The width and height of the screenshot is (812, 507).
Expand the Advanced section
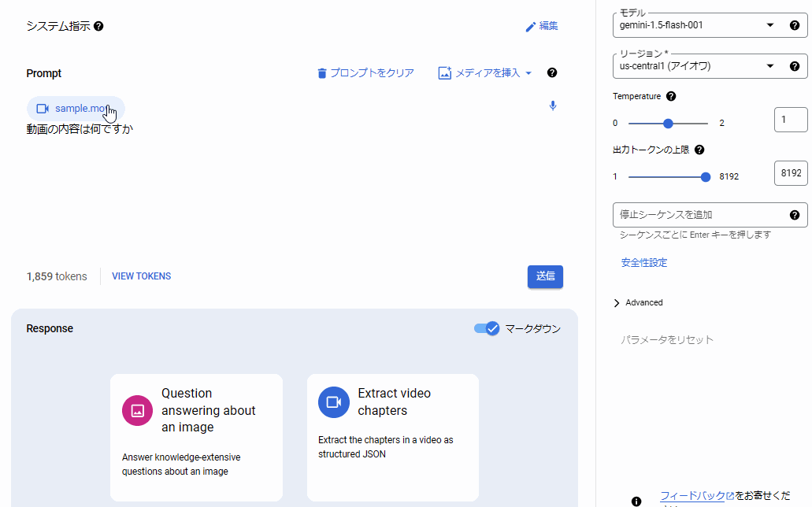pyautogui.click(x=638, y=303)
